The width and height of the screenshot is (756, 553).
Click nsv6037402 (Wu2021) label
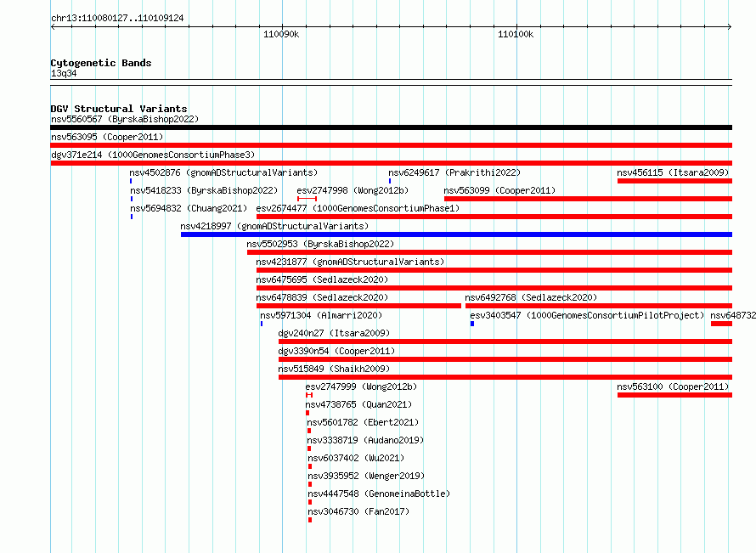click(x=356, y=458)
